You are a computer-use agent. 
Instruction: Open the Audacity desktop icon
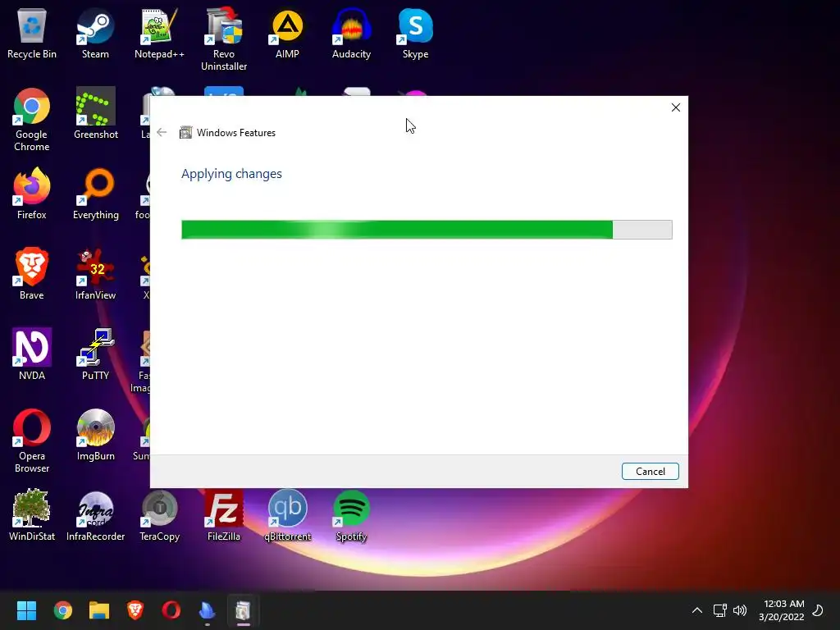pyautogui.click(x=351, y=33)
